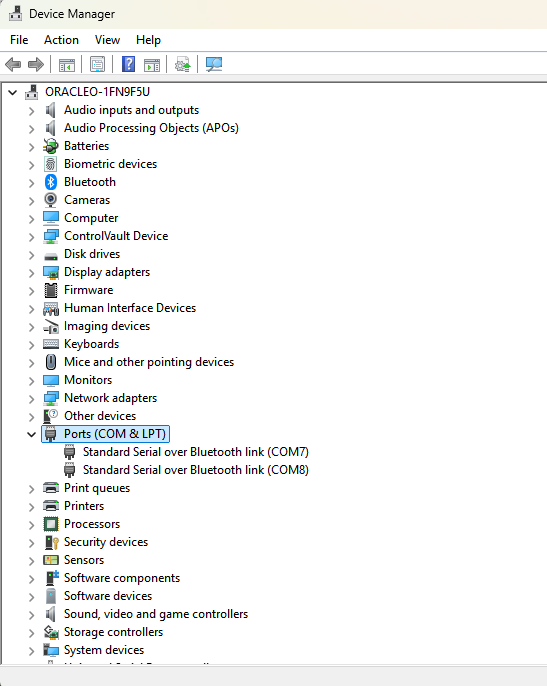
Task: Select Standard Serial over Bluetooth link (COM8)
Action: tap(196, 470)
